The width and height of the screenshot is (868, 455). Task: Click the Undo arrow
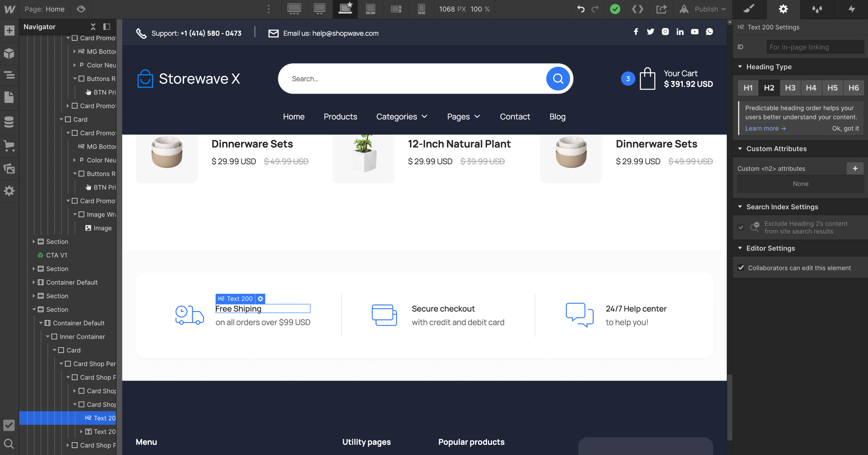click(581, 9)
